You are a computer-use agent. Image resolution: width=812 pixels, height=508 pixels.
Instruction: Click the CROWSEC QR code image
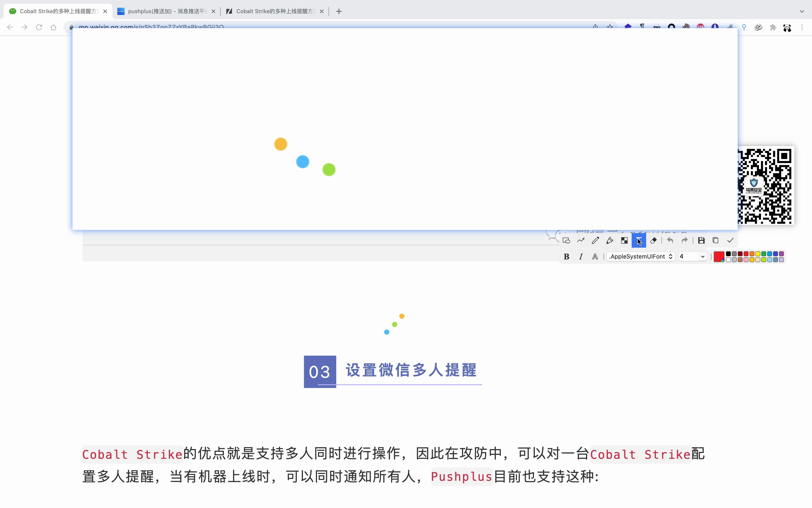coord(766,186)
